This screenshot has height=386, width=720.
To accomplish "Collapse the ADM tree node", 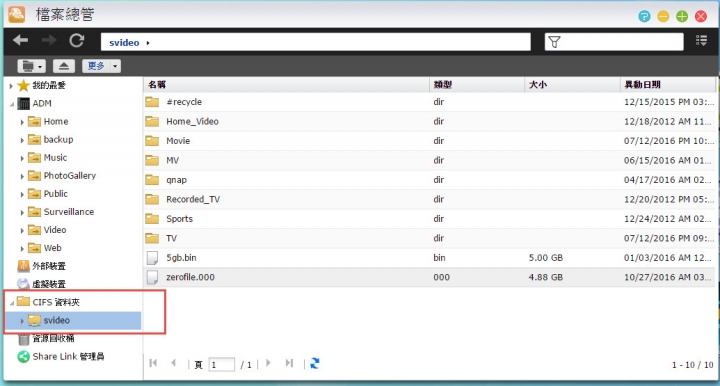I will [11, 104].
